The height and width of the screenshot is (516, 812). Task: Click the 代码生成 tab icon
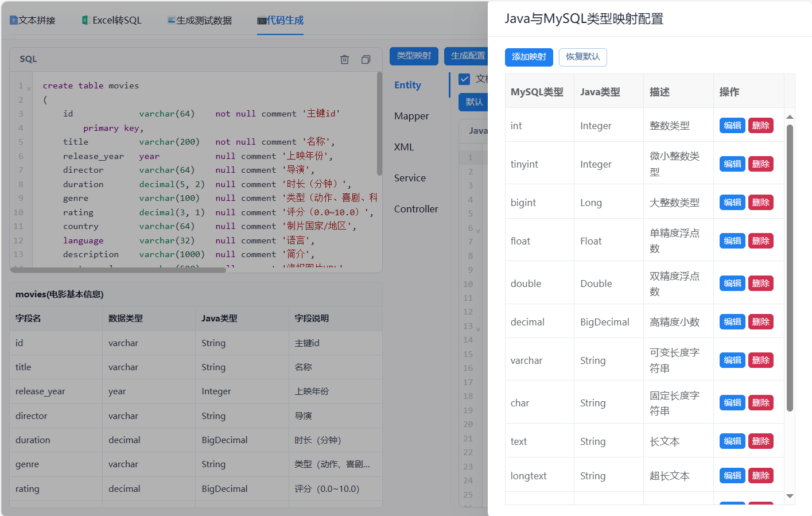coord(262,21)
